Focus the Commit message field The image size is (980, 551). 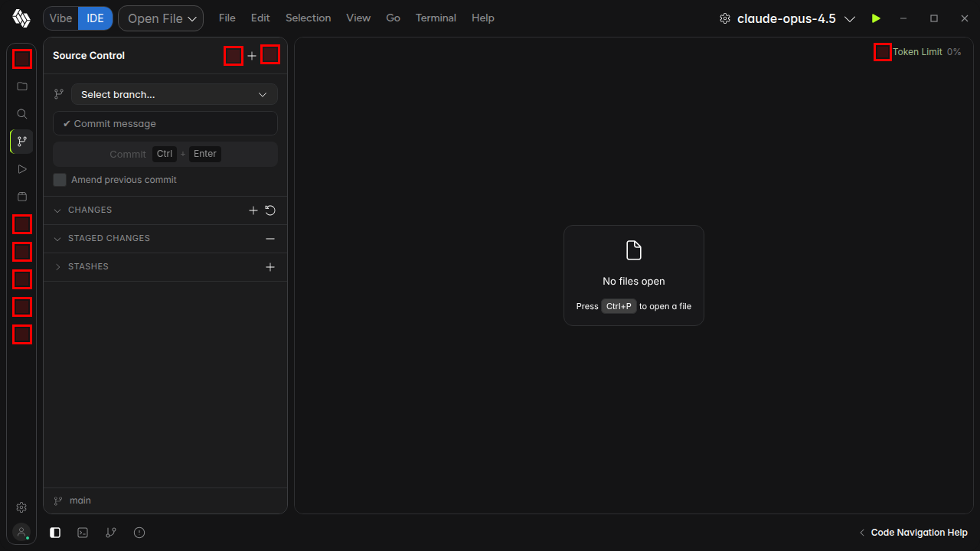165,123
